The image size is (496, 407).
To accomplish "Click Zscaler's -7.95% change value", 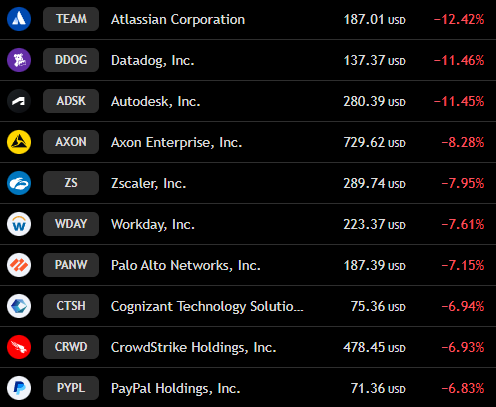I will click(463, 183).
